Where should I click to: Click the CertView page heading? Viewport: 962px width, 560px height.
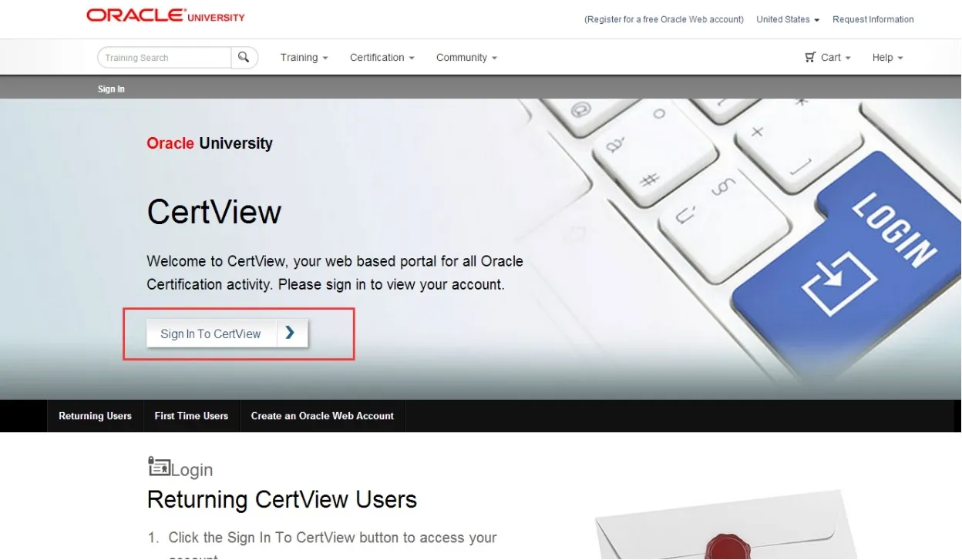214,212
